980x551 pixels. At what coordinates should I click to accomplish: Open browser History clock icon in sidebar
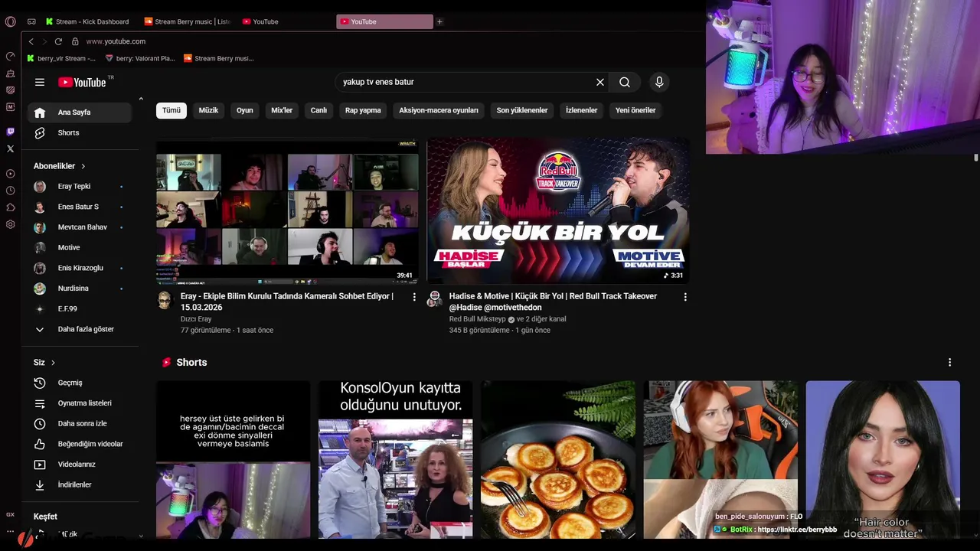(x=10, y=191)
